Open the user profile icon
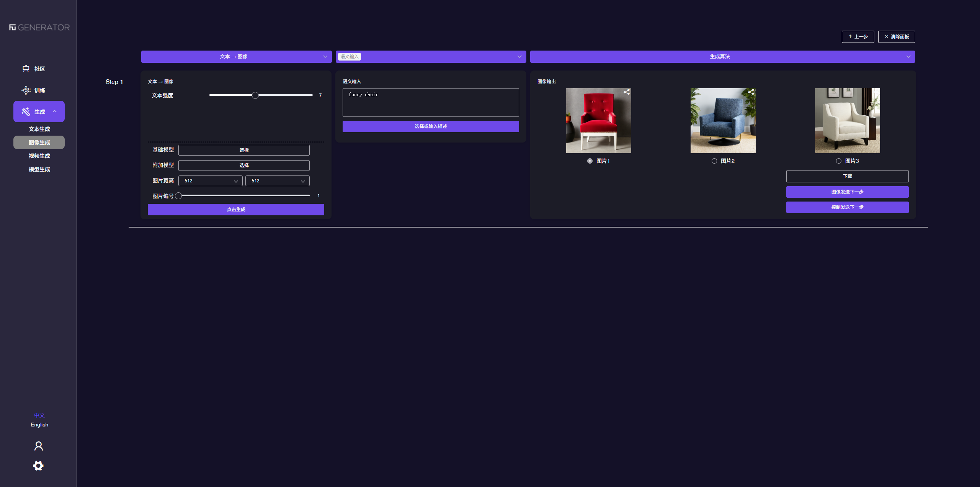The image size is (980, 487). click(x=39, y=446)
